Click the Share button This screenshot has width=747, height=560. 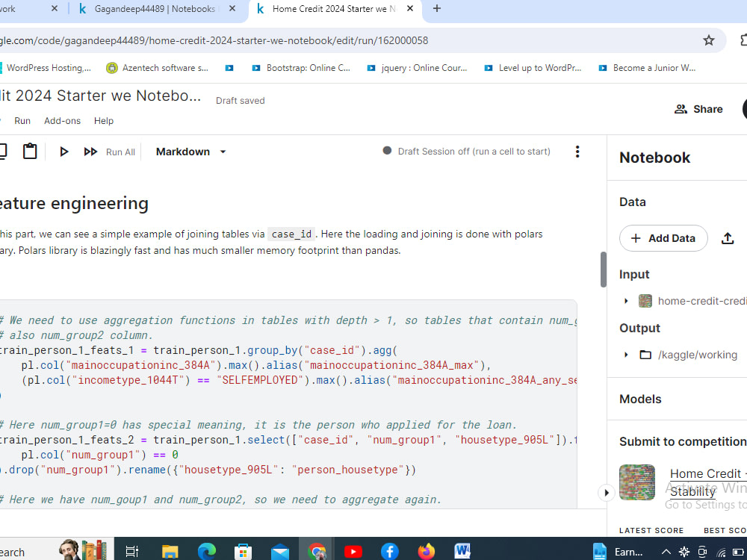point(698,109)
